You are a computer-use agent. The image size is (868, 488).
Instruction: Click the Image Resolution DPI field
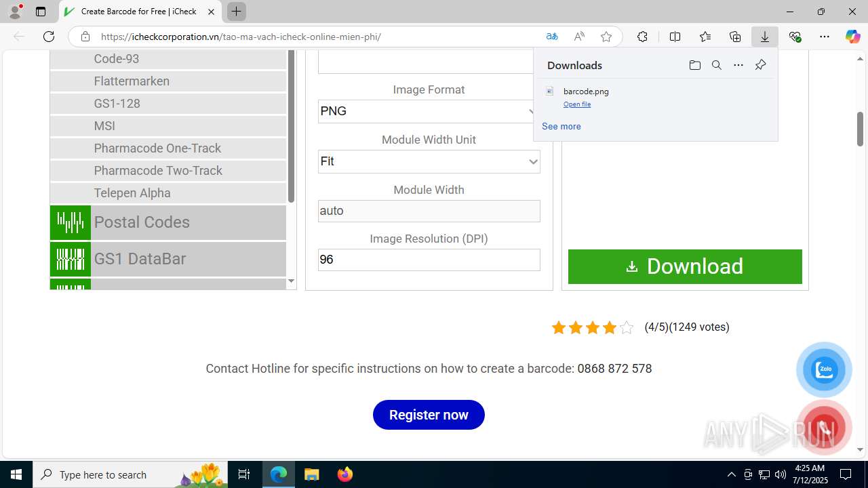point(429,260)
